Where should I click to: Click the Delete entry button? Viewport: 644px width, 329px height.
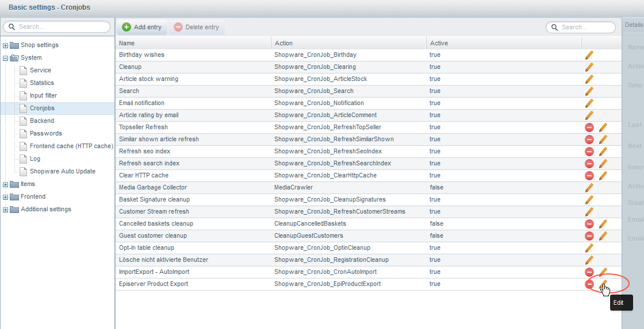(x=196, y=27)
